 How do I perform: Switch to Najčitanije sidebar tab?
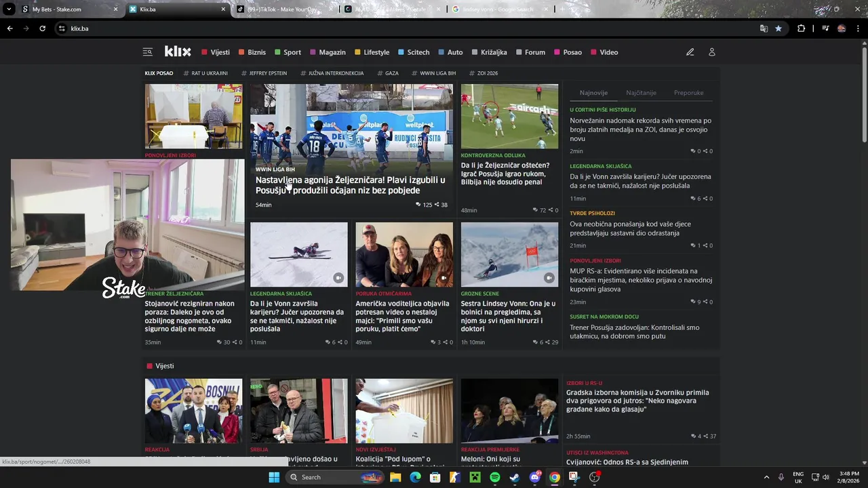(x=641, y=93)
